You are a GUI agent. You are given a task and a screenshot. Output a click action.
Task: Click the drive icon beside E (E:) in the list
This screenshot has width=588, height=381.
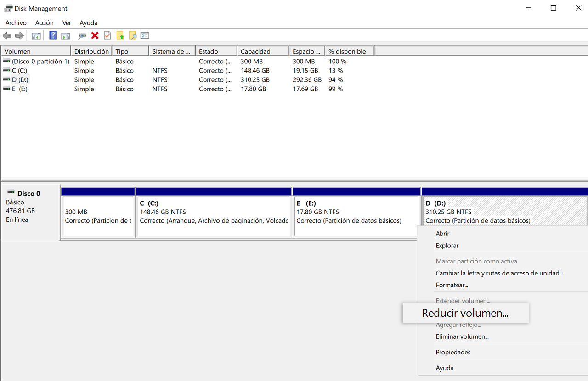(x=6, y=89)
